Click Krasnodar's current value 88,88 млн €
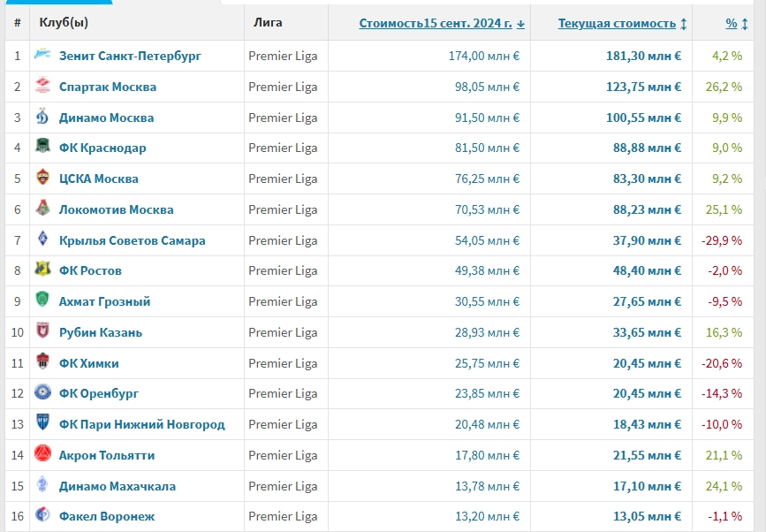 click(x=648, y=148)
